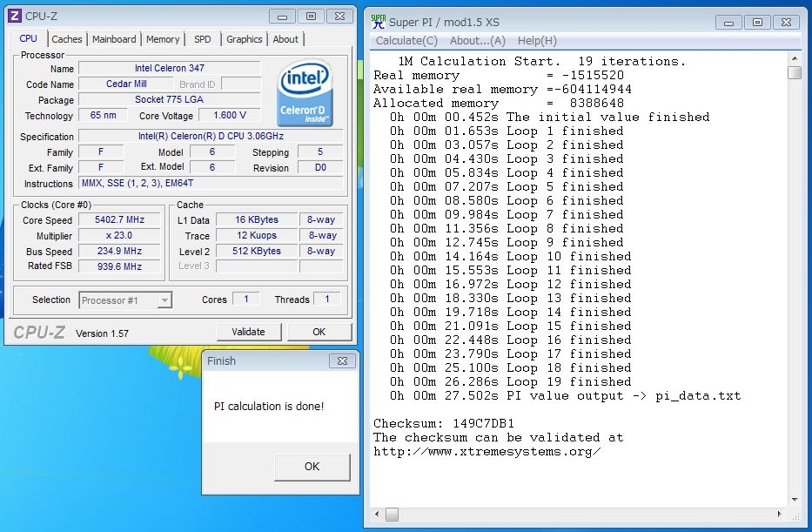The image size is (812, 532).
Task: Open the Memory tab
Action: tap(163, 39)
